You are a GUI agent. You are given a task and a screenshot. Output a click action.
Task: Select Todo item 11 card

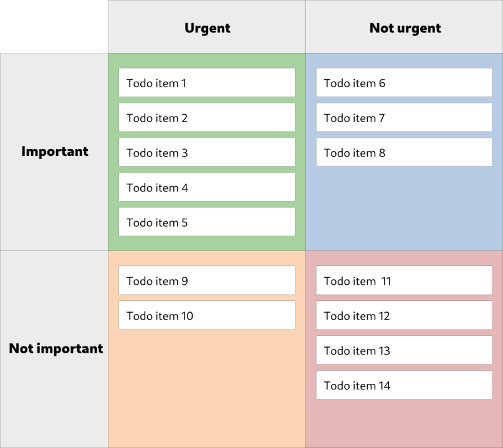pos(404,281)
